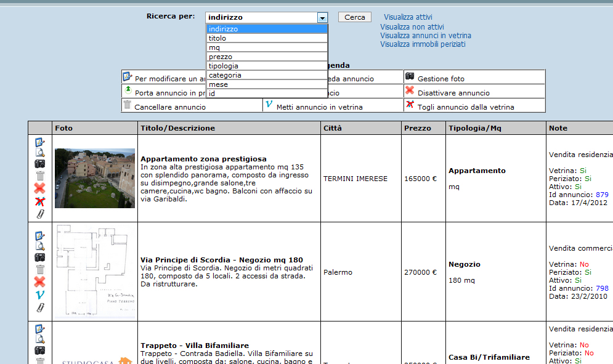Follow the Visualizza annunci in vetrina link
This screenshot has height=364, width=613.
(x=426, y=36)
